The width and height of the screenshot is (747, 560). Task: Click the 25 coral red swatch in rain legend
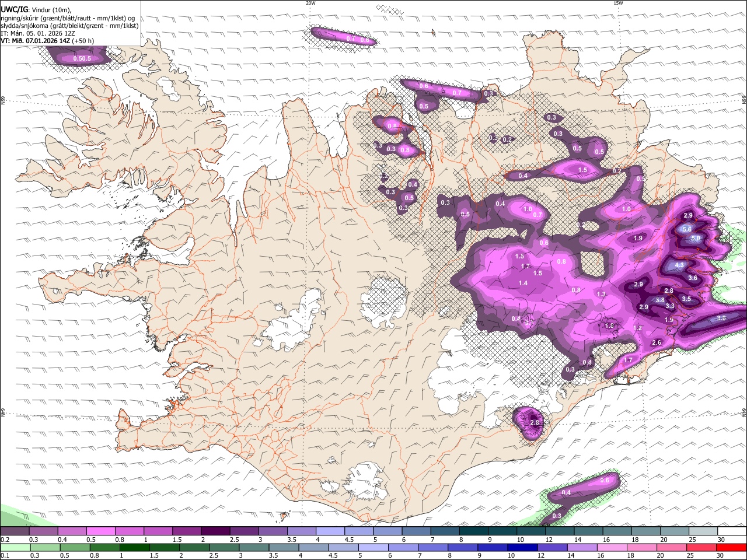tap(701, 547)
